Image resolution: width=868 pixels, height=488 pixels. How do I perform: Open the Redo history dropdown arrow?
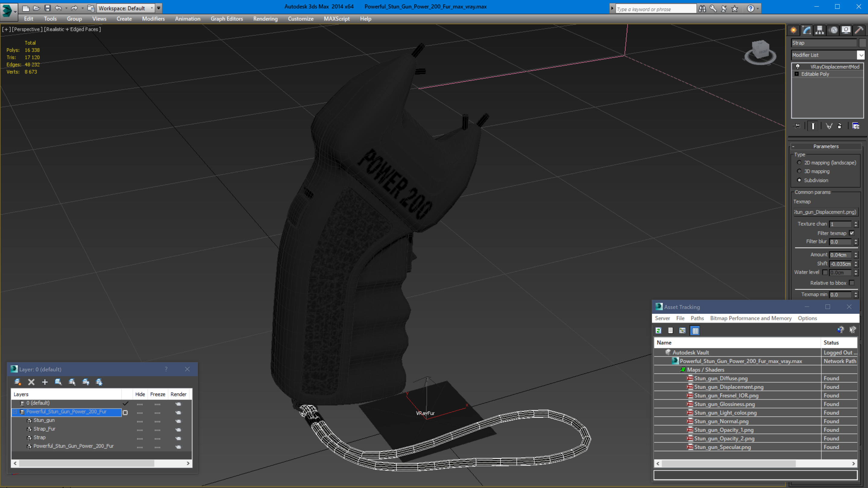[83, 8]
